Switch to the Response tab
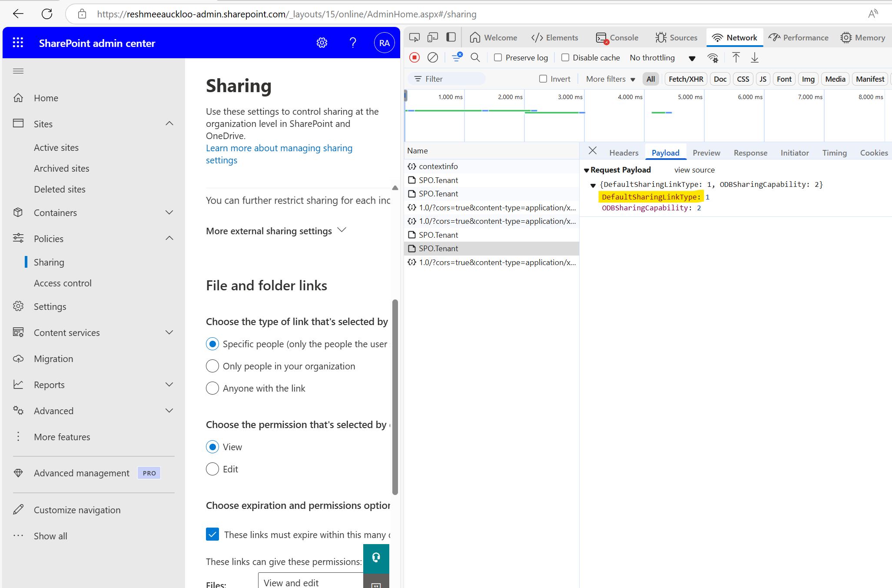The width and height of the screenshot is (892, 588). click(750, 153)
